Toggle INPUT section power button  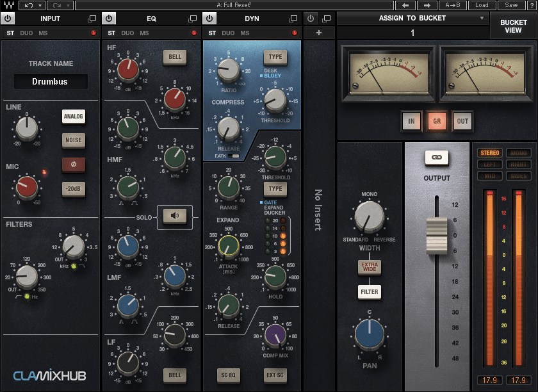click(x=8, y=18)
